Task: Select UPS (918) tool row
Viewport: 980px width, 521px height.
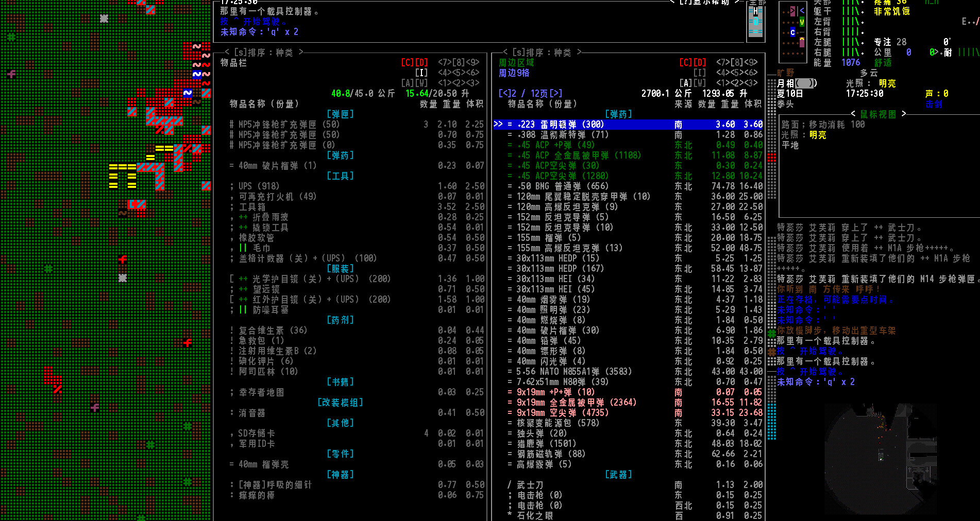Action: 356,186
